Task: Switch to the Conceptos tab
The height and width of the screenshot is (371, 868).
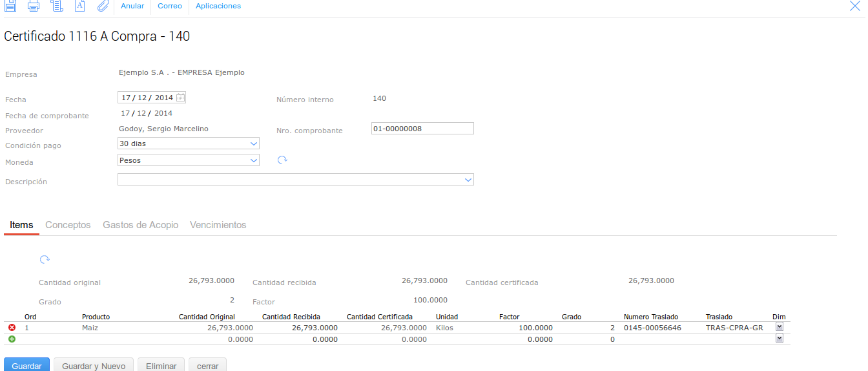Action: (68, 225)
